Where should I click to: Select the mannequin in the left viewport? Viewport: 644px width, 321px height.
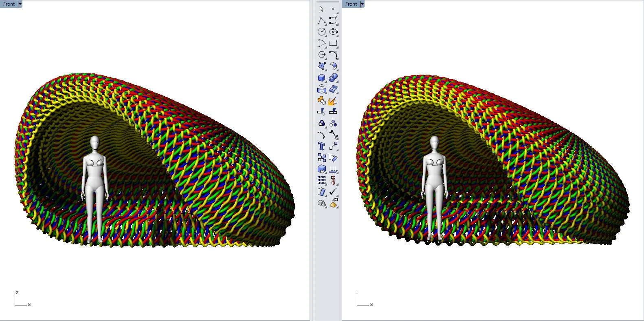(x=95, y=190)
